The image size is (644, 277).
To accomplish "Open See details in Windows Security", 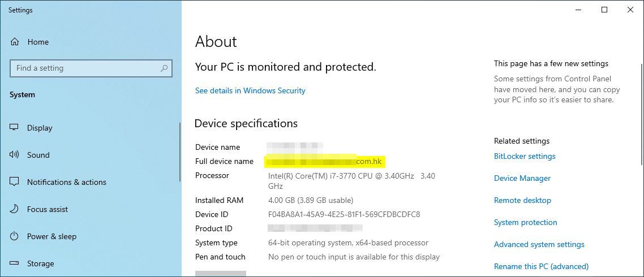I will pyautogui.click(x=250, y=90).
